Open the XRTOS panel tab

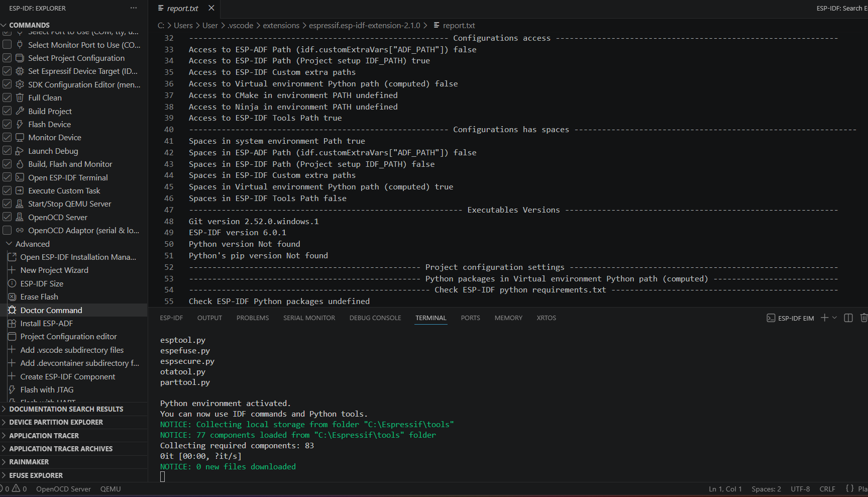pyautogui.click(x=547, y=318)
